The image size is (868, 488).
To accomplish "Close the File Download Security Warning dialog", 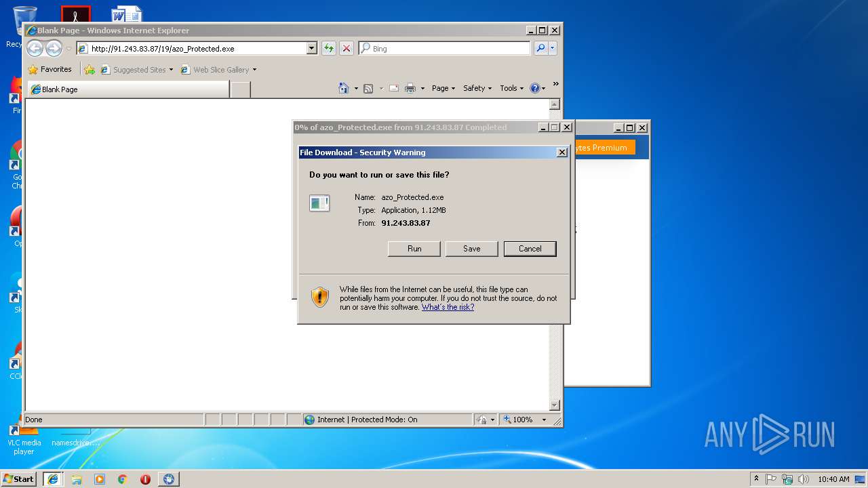I will click(x=561, y=152).
